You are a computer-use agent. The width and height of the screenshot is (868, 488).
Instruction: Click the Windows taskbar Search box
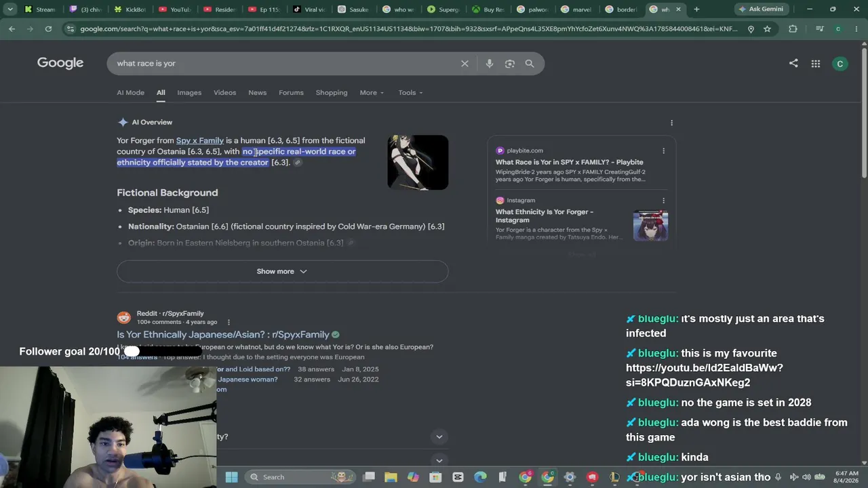pyautogui.click(x=302, y=477)
